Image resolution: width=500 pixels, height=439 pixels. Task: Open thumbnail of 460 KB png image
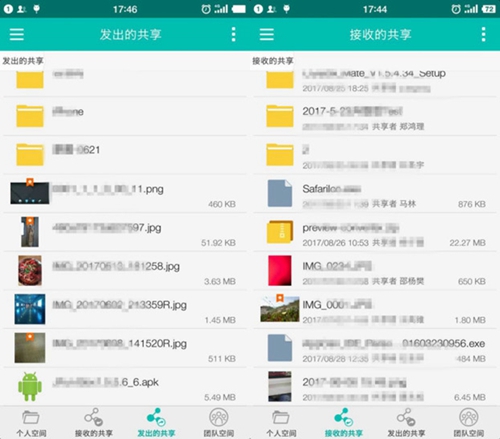point(30,193)
